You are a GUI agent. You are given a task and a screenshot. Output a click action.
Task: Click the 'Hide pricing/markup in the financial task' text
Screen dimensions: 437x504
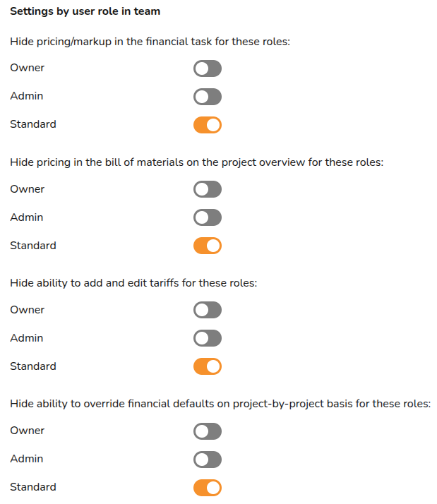click(150, 42)
